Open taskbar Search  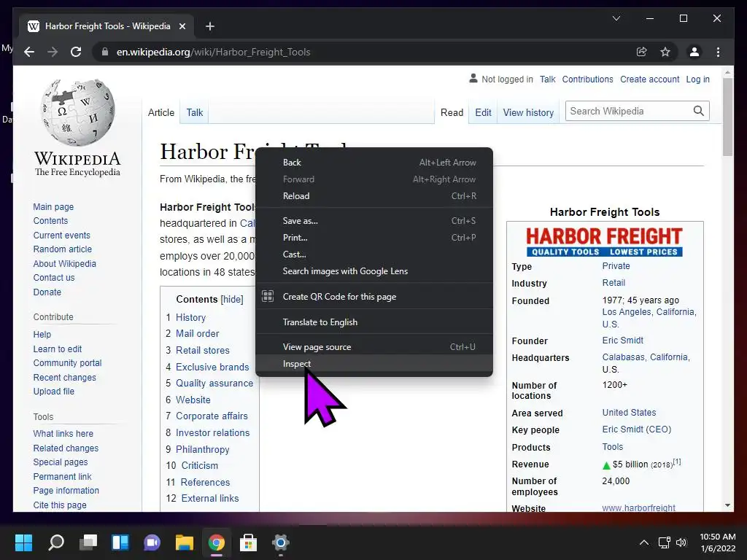click(x=56, y=542)
